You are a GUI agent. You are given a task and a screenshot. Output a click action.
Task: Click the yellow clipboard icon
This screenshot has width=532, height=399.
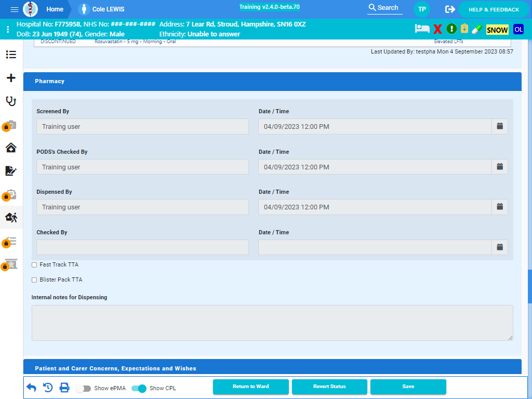[x=464, y=29]
